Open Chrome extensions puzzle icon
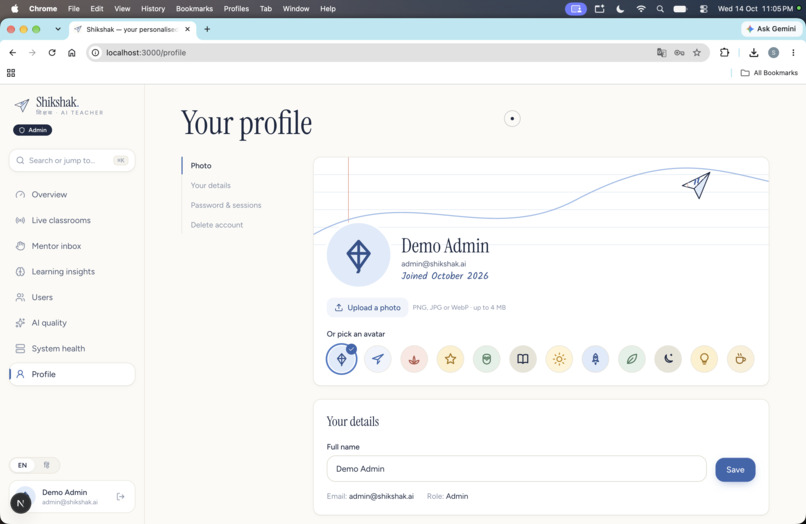This screenshot has width=806, height=524. pyautogui.click(x=724, y=52)
